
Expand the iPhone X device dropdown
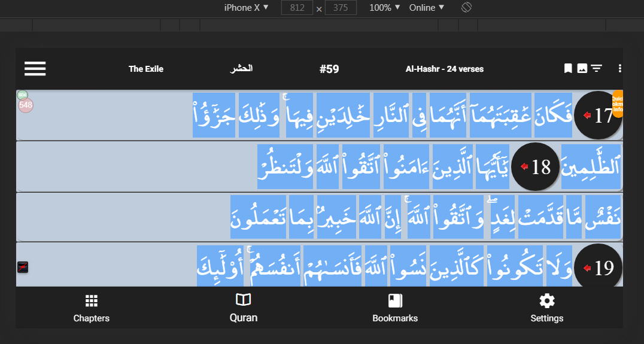tap(246, 8)
